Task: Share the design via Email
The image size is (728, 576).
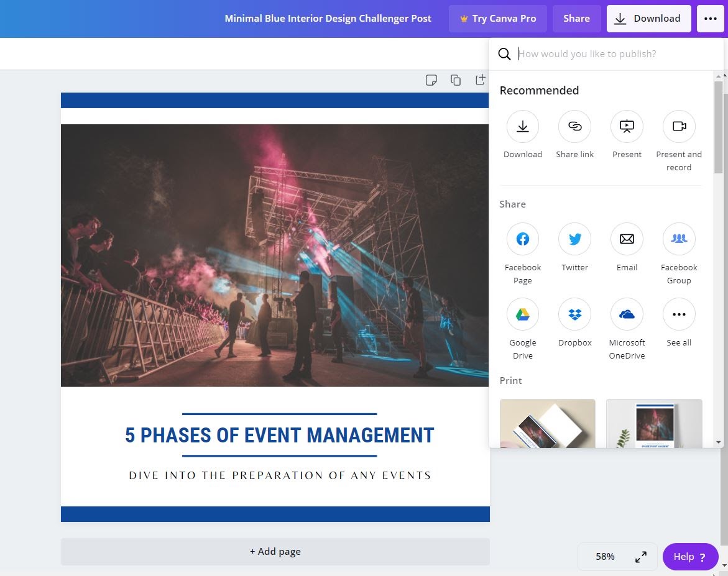Action: pyautogui.click(x=626, y=239)
